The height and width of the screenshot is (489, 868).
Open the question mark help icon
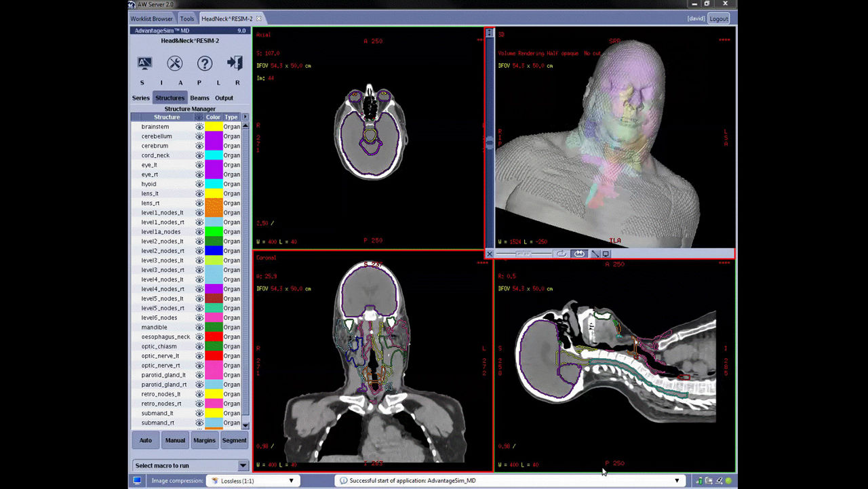205,63
